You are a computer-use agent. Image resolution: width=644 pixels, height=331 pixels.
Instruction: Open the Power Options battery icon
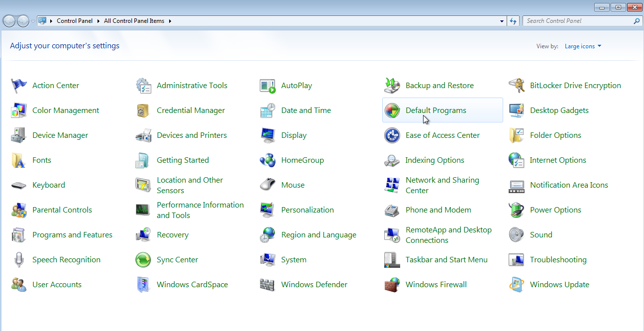coord(517,210)
